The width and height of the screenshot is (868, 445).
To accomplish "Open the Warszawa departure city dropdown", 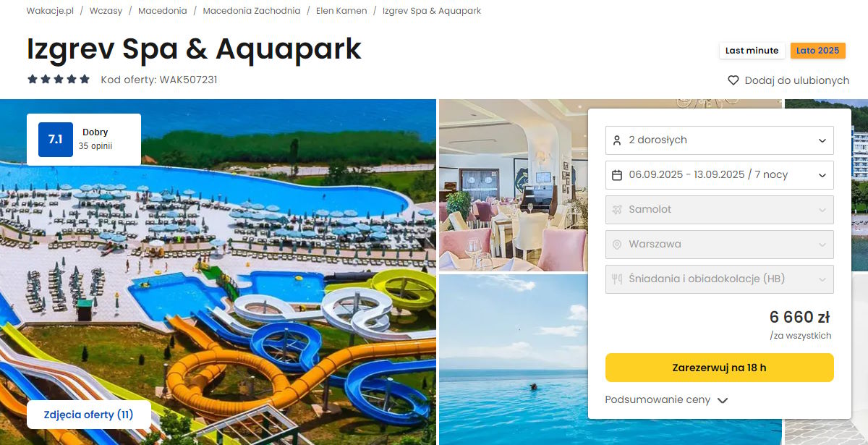I will pyautogui.click(x=720, y=245).
